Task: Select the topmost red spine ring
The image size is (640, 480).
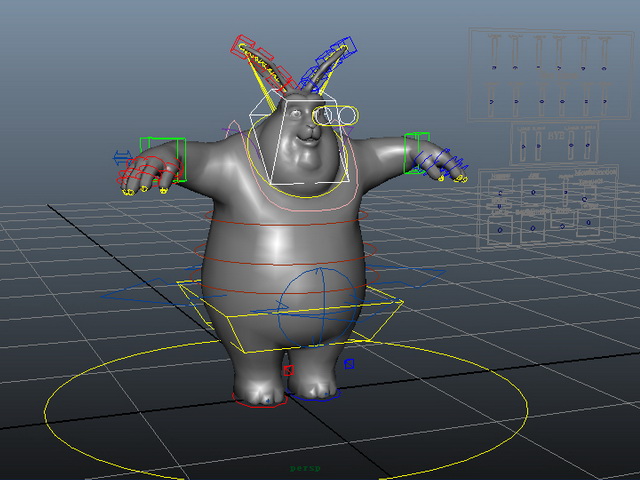Action: tap(286, 216)
